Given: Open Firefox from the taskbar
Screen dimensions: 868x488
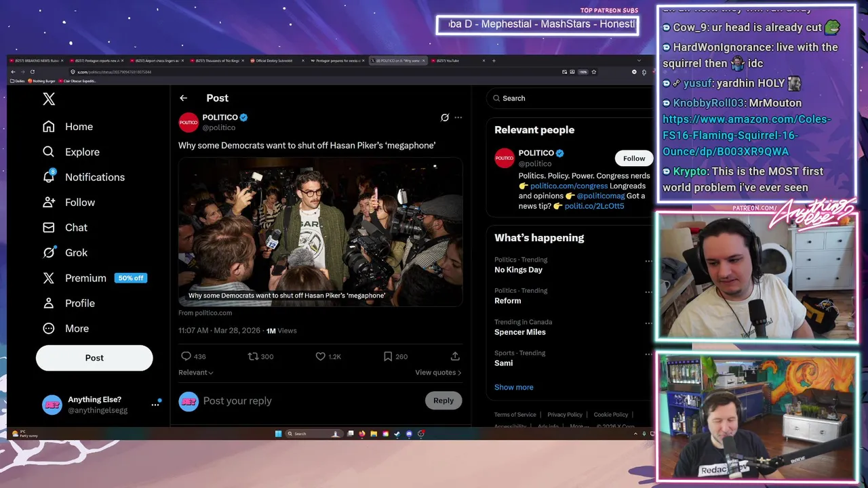Looking at the screenshot, I should (362, 434).
